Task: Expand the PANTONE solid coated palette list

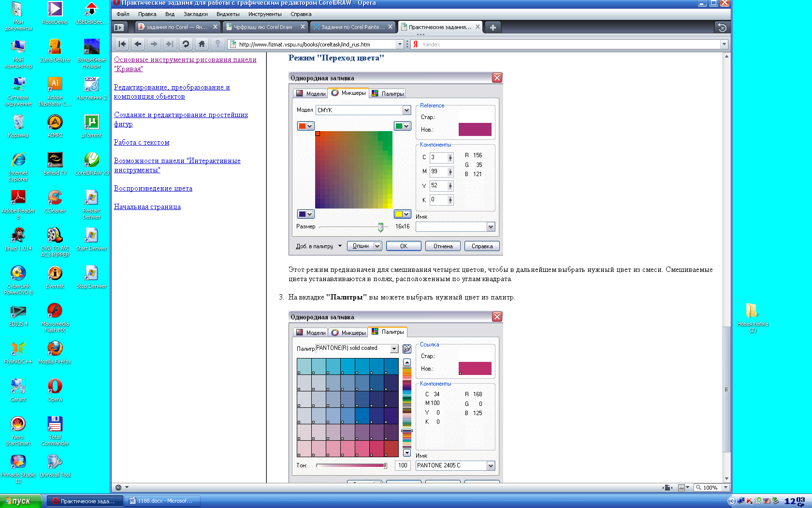Action: click(394, 349)
